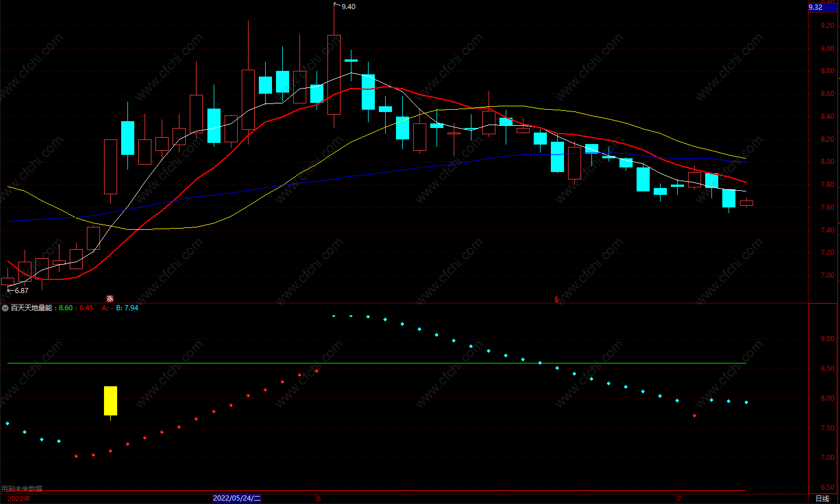Viewport: 840px width, 504px height.
Task: Click the month 6 marker on time axis
Action: pyautogui.click(x=319, y=498)
